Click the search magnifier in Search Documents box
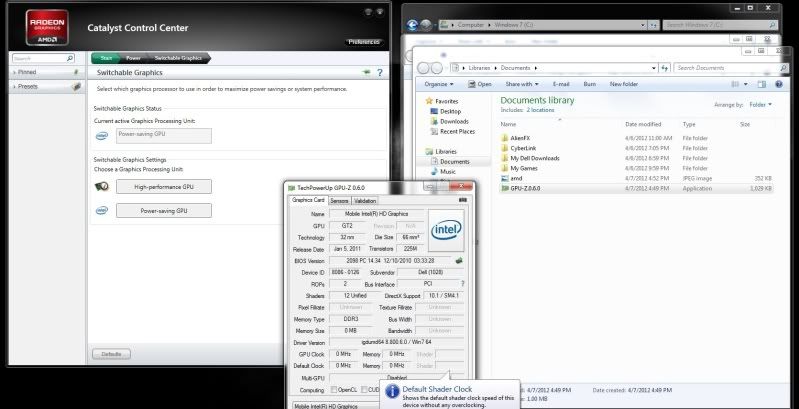The width and height of the screenshot is (799, 409). [783, 68]
